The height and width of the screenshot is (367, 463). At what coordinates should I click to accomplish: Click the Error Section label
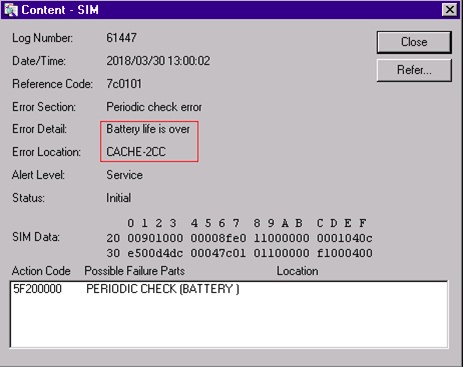pos(44,107)
